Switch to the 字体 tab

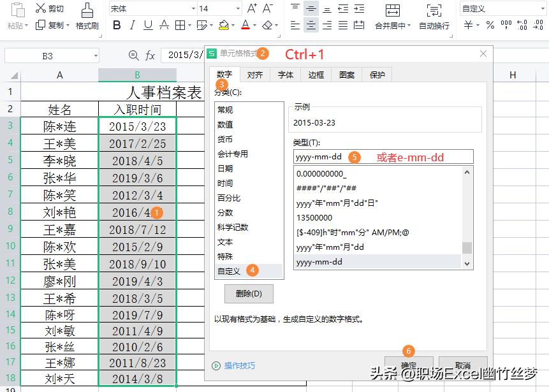(x=285, y=75)
